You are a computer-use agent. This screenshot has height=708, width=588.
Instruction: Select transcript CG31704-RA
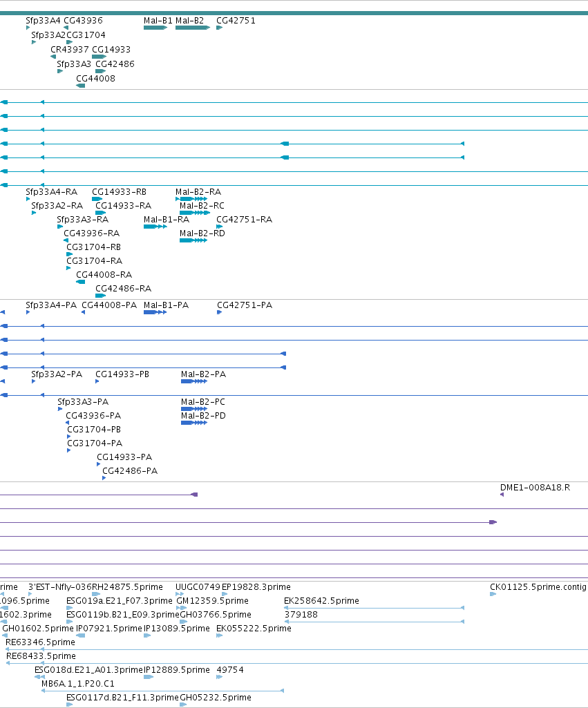click(x=95, y=261)
